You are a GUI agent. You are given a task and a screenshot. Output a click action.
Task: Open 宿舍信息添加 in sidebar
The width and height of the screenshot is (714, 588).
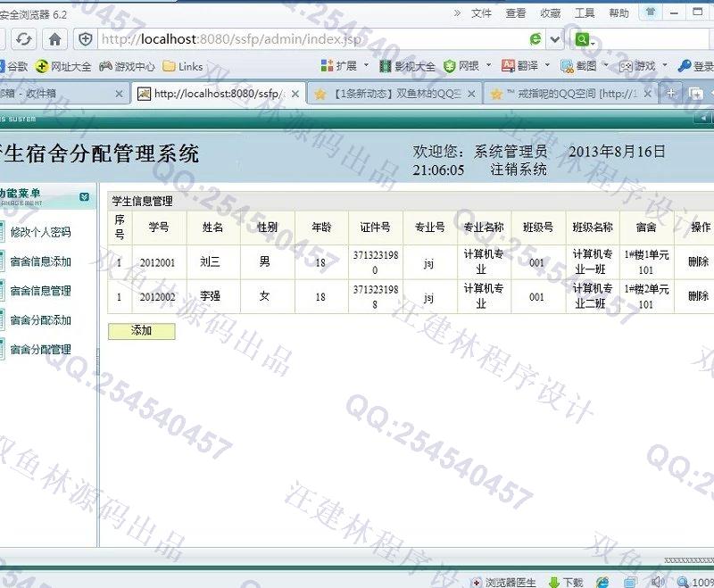point(40,261)
